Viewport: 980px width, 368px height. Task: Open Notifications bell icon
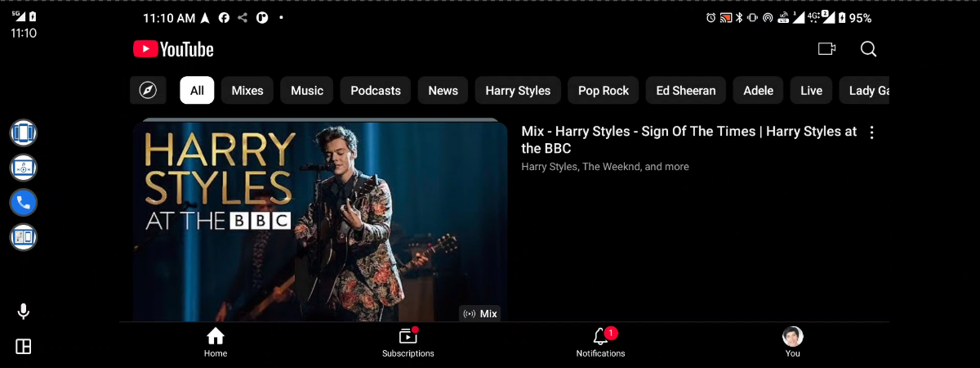[601, 343]
